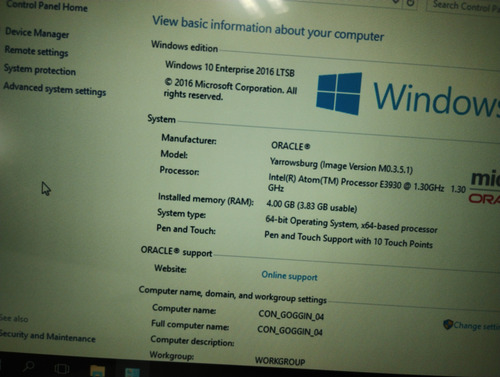The width and height of the screenshot is (500, 377).
Task: Click the Yarrowsburg model value
Action: pos(341,166)
